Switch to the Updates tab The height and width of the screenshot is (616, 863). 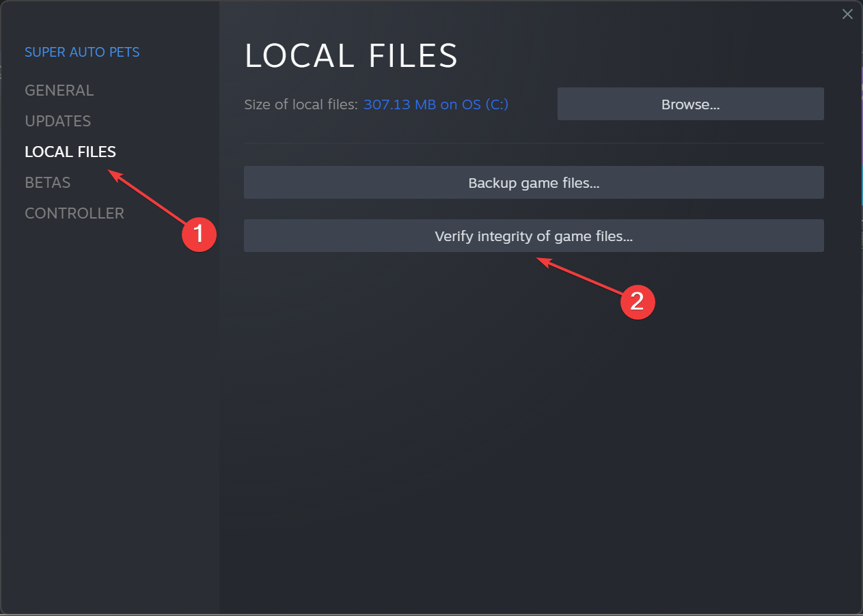point(57,121)
